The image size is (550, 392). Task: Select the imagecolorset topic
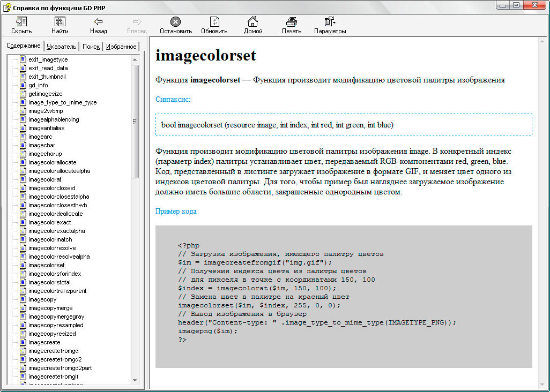(x=46, y=265)
